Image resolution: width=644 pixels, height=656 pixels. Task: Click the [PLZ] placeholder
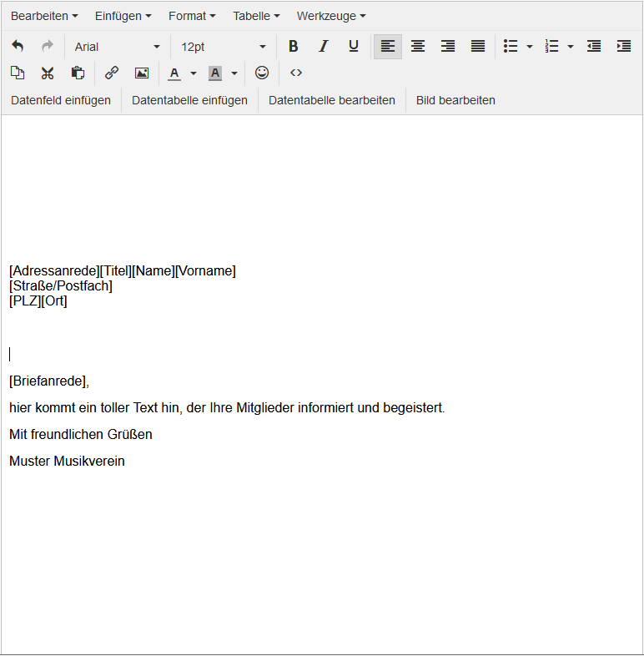point(25,300)
